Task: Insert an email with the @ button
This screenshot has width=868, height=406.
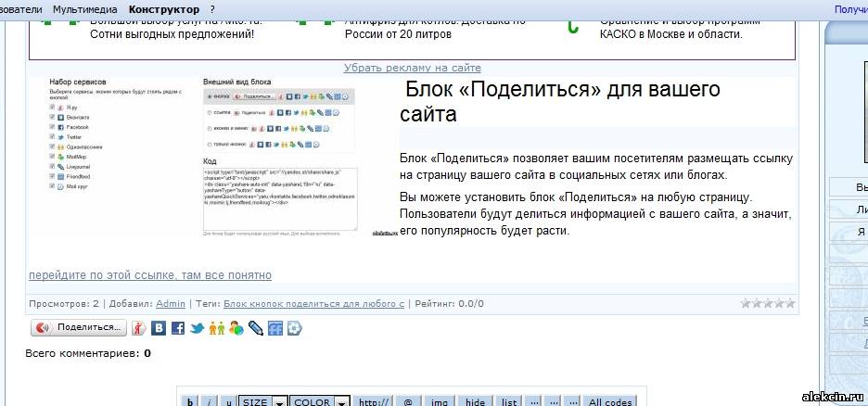Action: [x=409, y=401]
